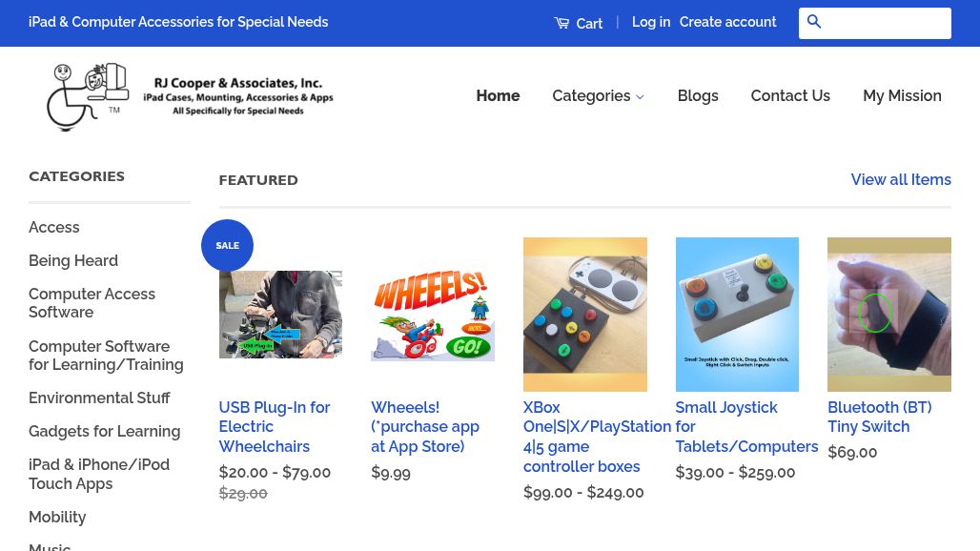Navigate to the Home tab
This screenshot has height=551, width=980.
click(498, 95)
